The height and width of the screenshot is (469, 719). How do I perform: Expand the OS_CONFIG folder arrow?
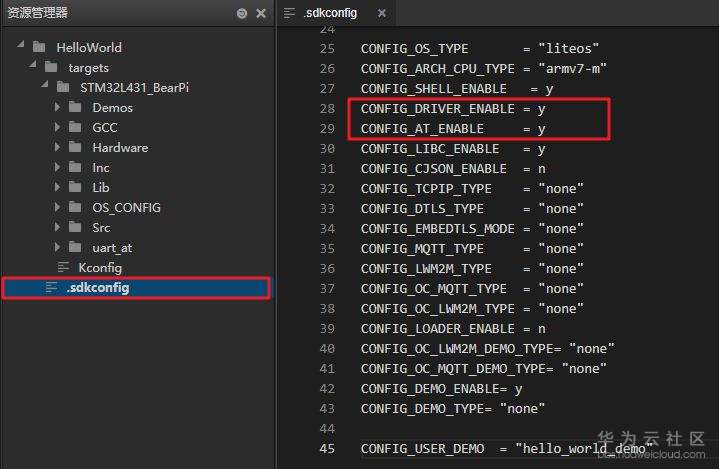(x=57, y=207)
